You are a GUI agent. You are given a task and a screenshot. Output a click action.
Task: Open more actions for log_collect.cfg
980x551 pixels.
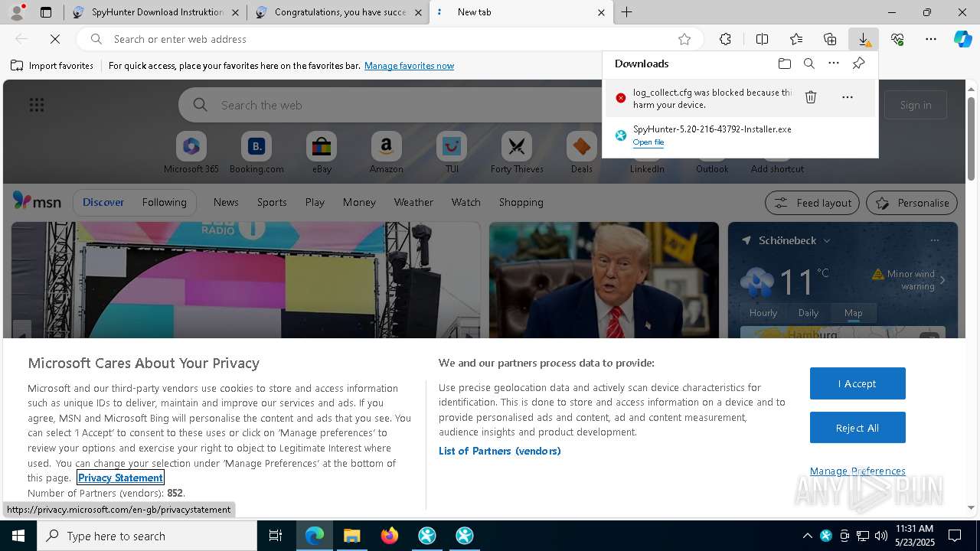847,97
